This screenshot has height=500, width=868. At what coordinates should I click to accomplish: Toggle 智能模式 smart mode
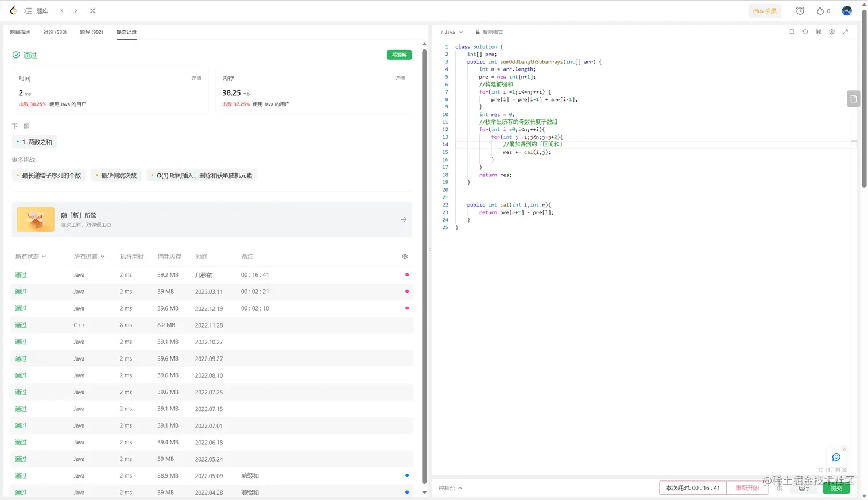click(489, 32)
